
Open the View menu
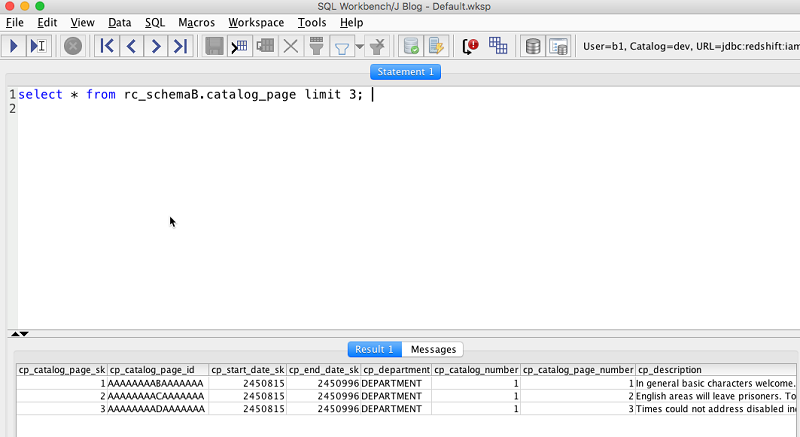tap(82, 22)
